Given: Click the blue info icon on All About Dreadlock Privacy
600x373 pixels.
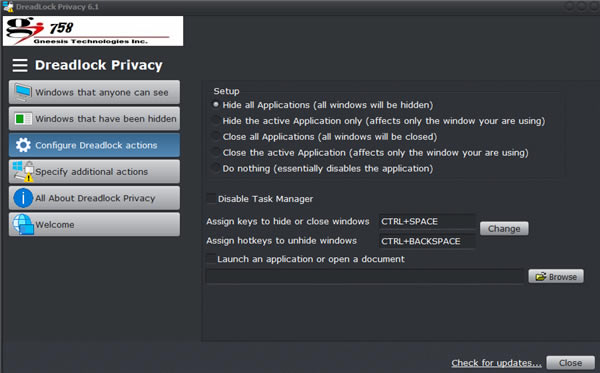Looking at the screenshot, I should [x=23, y=198].
